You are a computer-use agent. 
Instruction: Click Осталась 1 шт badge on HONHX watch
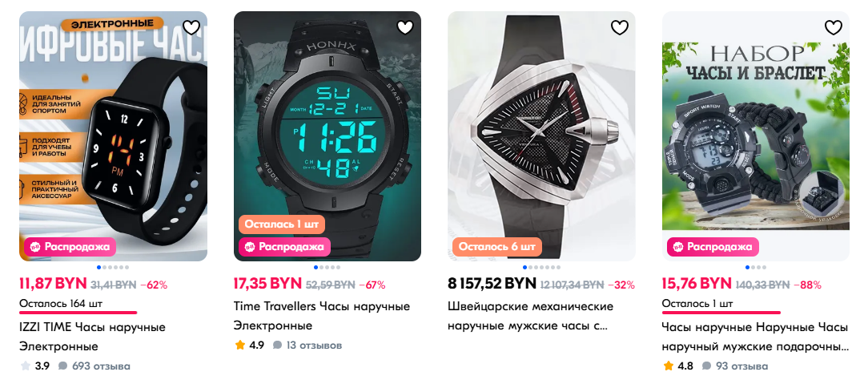[282, 225]
